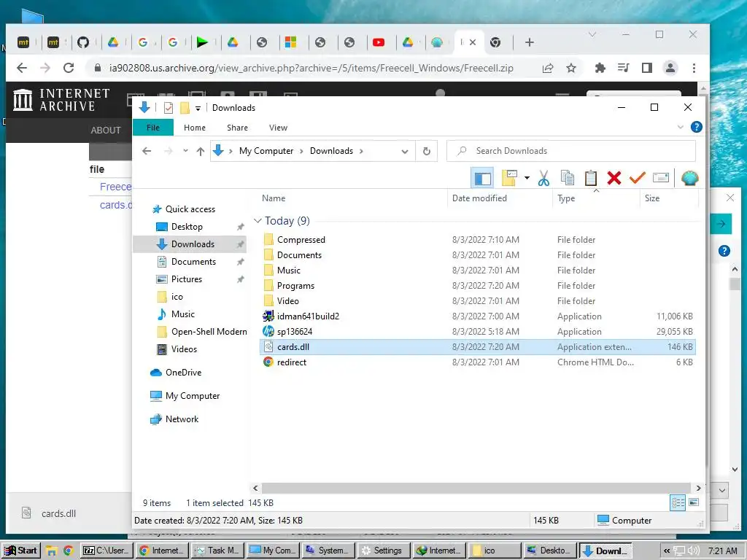Click Properties checkbox icon in title bar
Image resolution: width=747 pixels, height=560 pixels.
click(169, 108)
